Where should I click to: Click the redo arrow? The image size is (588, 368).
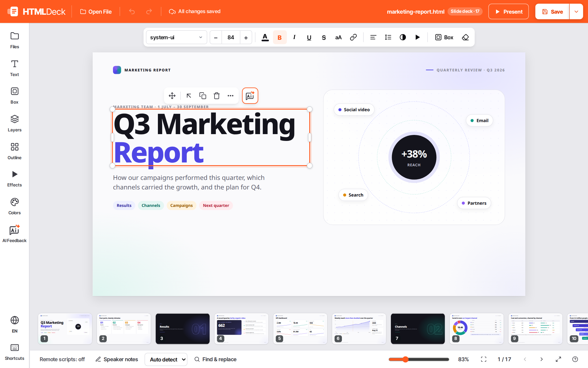pyautogui.click(x=149, y=11)
